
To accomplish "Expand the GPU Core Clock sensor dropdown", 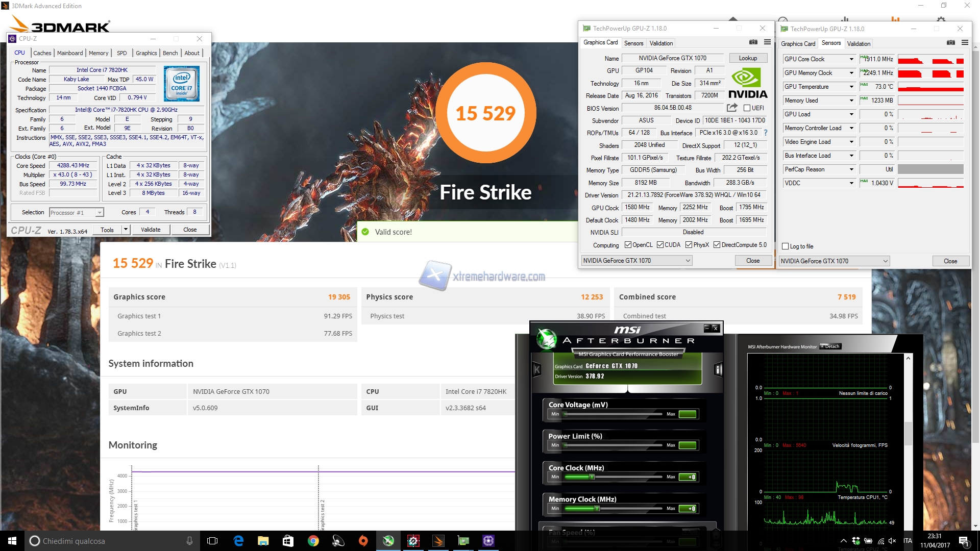I will pos(851,59).
